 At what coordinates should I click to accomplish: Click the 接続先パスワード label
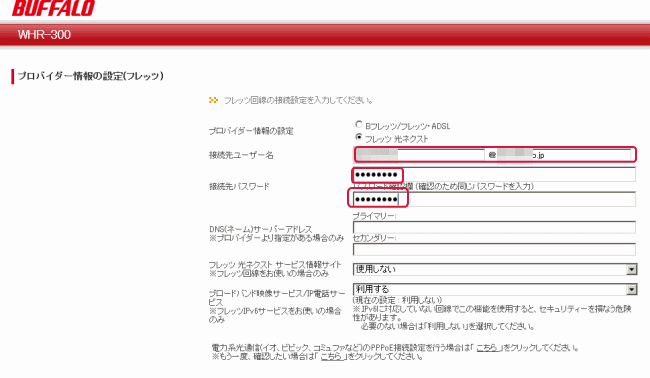click(x=239, y=187)
